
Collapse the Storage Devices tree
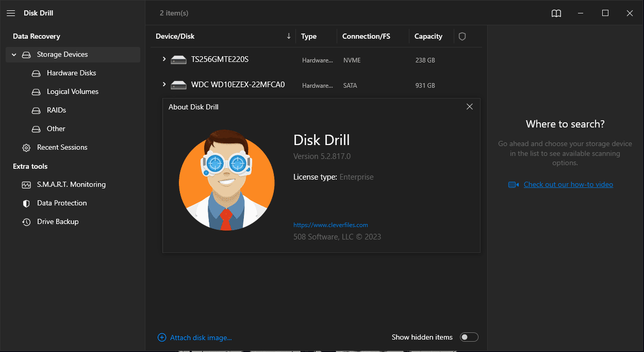(x=13, y=54)
